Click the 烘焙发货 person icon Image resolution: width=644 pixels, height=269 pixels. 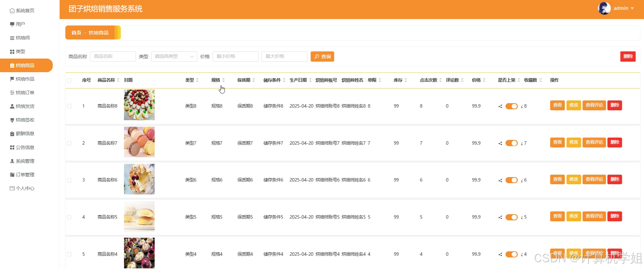[x=12, y=106]
